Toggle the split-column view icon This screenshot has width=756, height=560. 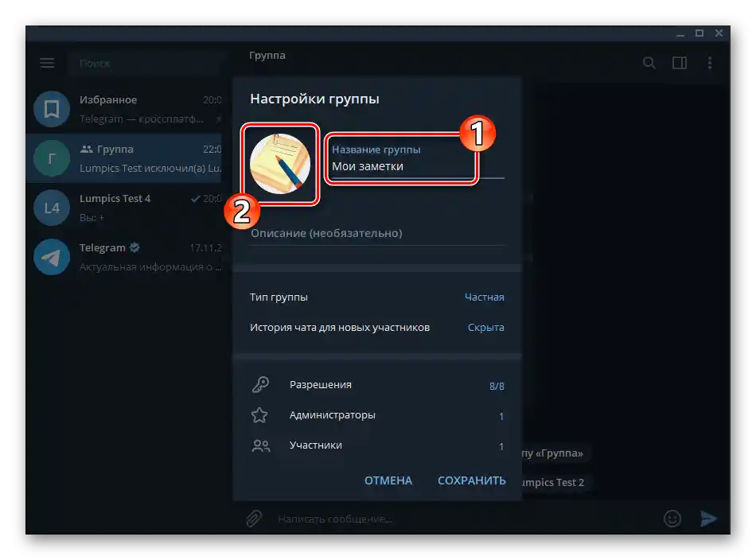680,62
